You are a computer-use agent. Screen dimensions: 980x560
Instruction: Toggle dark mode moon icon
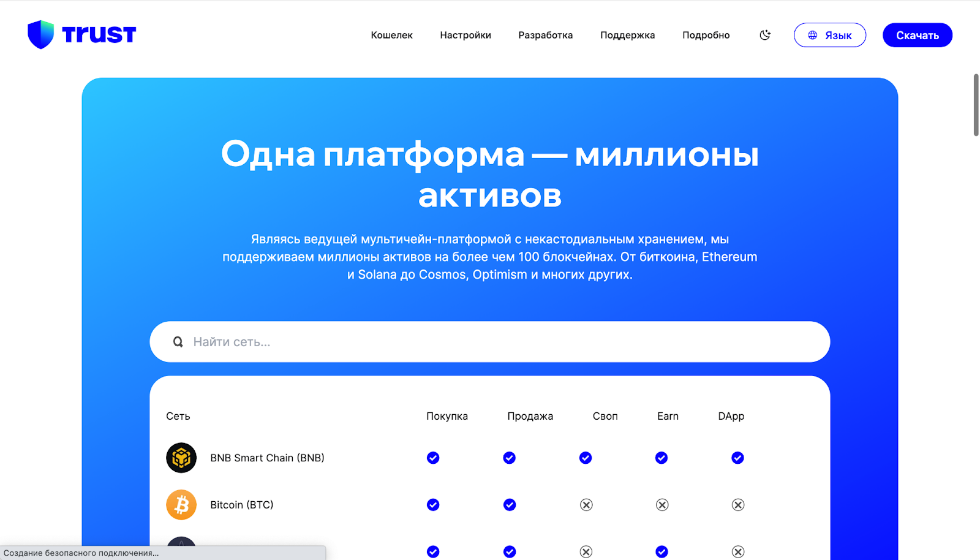point(765,35)
